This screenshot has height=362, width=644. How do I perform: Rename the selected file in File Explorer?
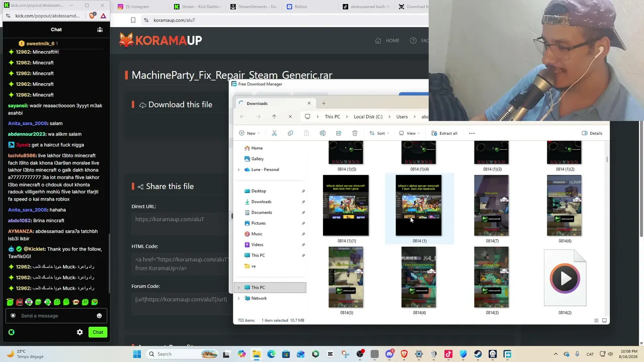coord(323,133)
